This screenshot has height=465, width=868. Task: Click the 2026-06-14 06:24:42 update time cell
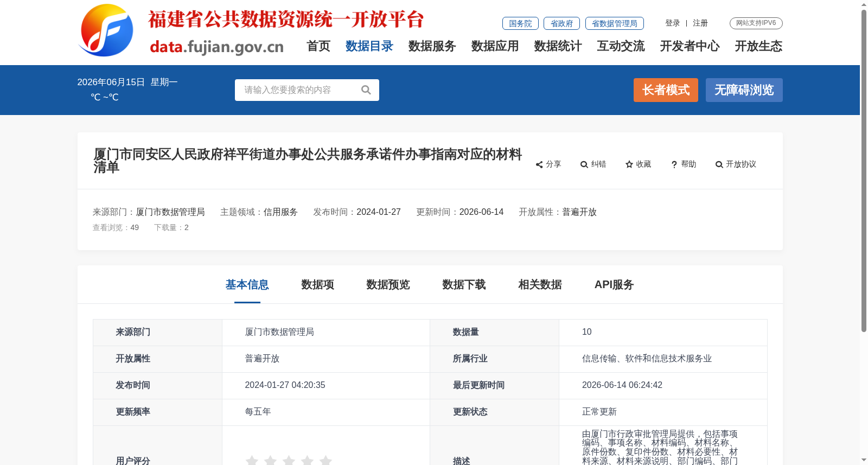[622, 385]
